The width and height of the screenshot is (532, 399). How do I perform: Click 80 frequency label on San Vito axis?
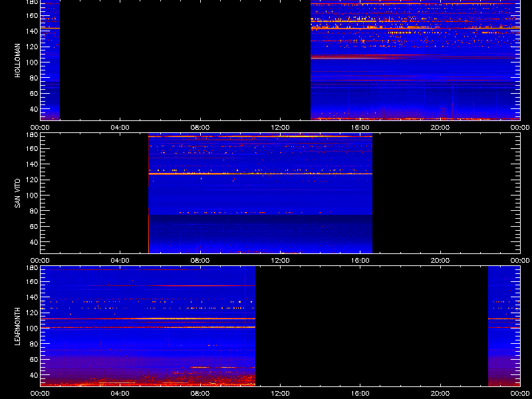(x=34, y=211)
